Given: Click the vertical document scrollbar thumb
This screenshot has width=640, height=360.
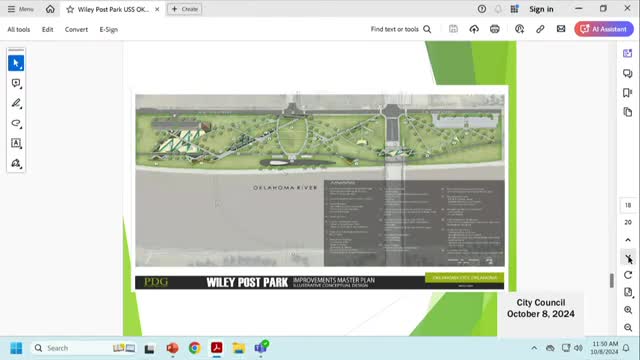Looking at the screenshot, I should (x=611, y=280).
